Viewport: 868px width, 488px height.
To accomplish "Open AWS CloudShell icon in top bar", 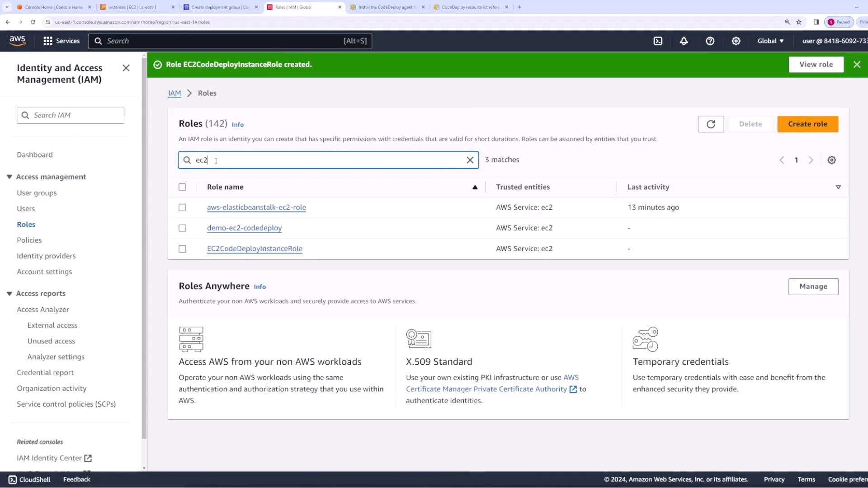I will coord(658,41).
